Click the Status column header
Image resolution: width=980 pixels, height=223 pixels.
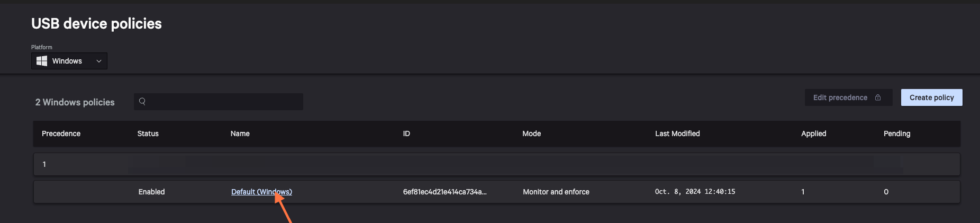(x=148, y=133)
